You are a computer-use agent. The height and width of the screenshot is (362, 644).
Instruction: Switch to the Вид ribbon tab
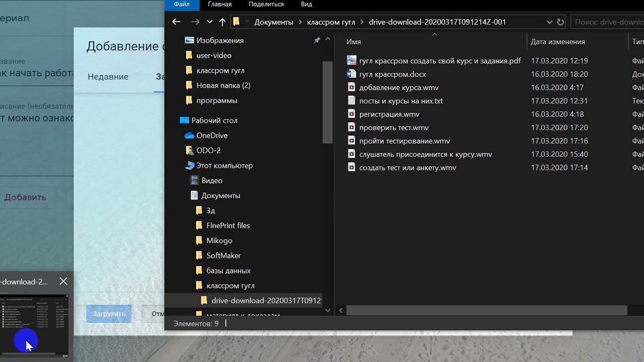[x=306, y=5]
